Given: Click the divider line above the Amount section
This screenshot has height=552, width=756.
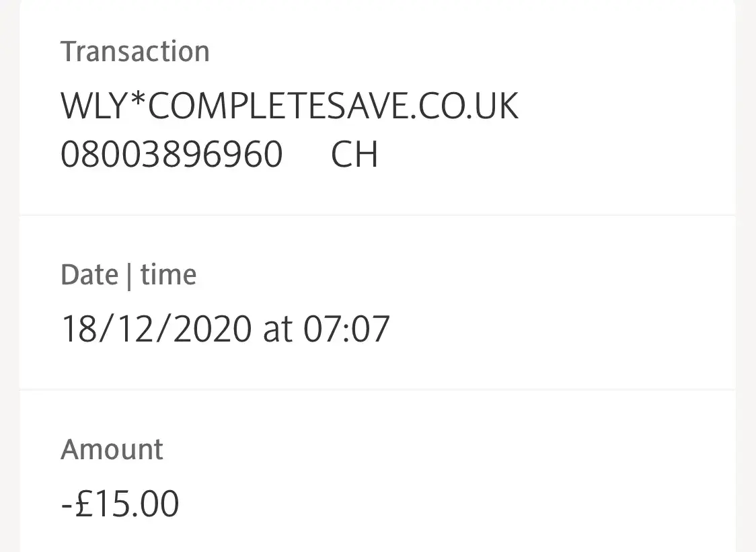Looking at the screenshot, I should click(x=377, y=389).
